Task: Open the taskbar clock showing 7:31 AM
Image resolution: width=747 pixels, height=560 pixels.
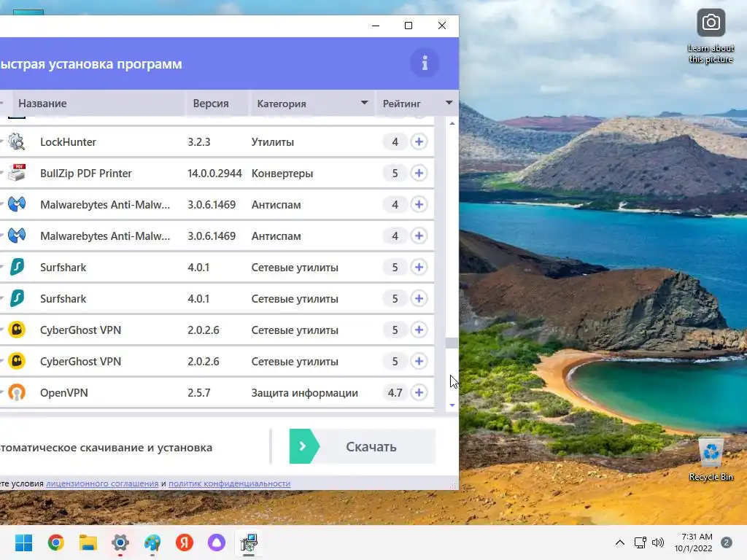Action: (x=693, y=542)
